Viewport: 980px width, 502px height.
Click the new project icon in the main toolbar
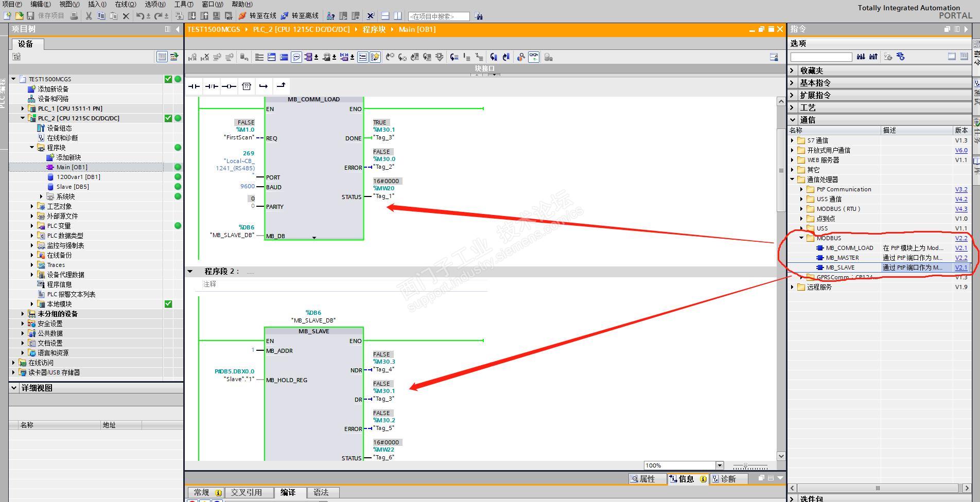[x=8, y=16]
